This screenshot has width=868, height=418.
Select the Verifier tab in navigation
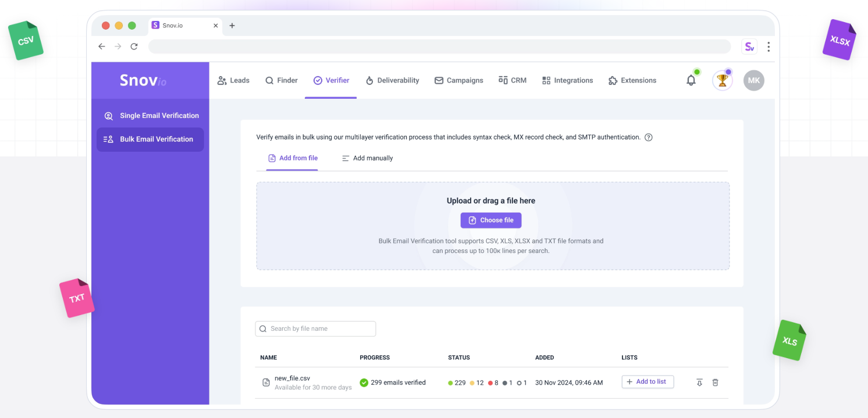(331, 80)
